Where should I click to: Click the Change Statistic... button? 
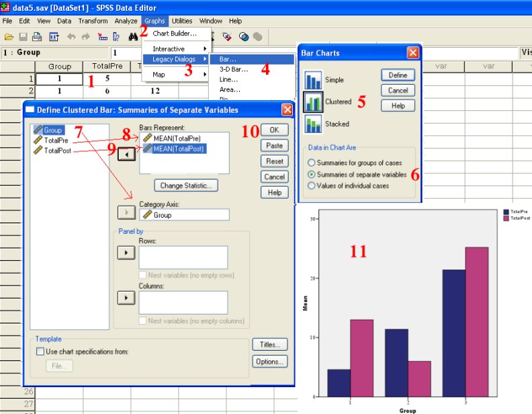(186, 185)
